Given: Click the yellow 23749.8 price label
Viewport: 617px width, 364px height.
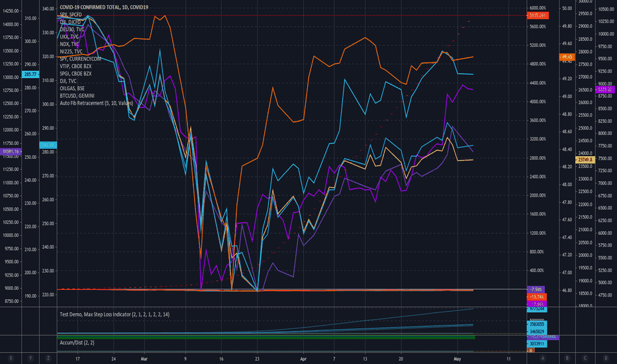Looking at the screenshot, I should coord(585,159).
